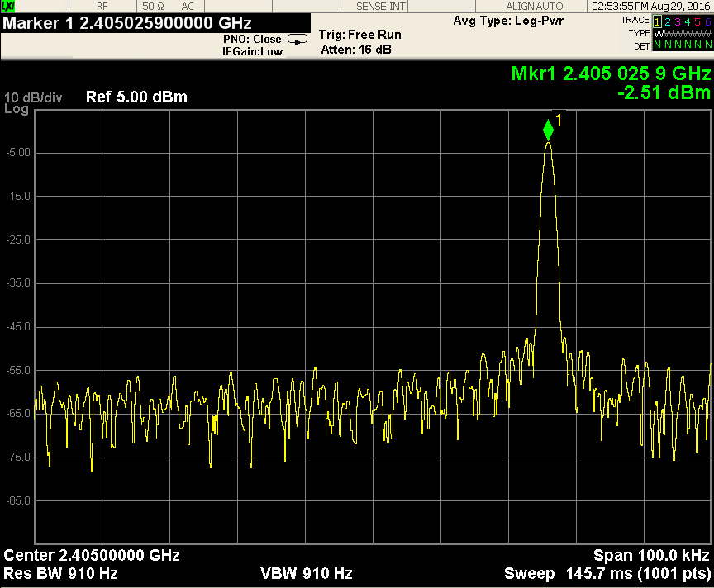Click the Sweep 145.7 ms readout
714x588 pixels.
(607, 574)
